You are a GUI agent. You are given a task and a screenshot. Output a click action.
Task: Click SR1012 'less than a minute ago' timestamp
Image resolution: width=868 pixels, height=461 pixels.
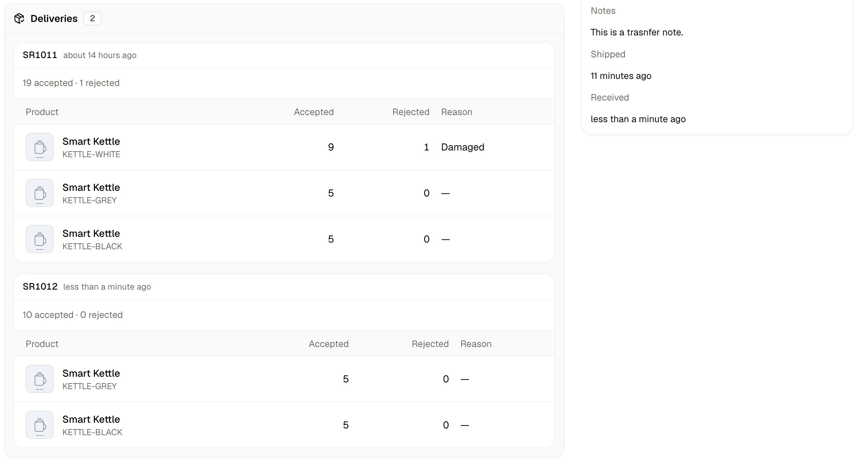pos(107,287)
